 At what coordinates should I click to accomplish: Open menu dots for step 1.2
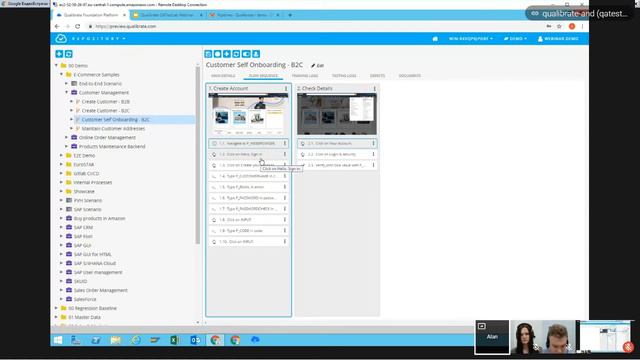pos(284,154)
